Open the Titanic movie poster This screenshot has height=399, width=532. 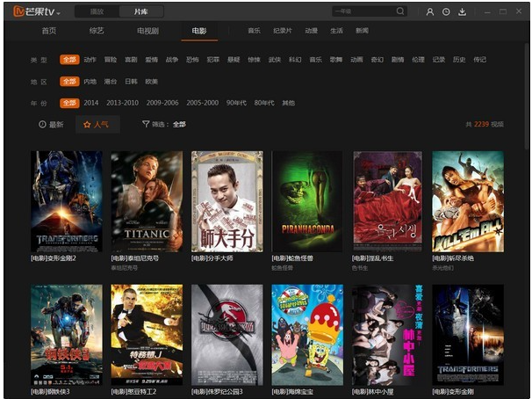tap(147, 201)
